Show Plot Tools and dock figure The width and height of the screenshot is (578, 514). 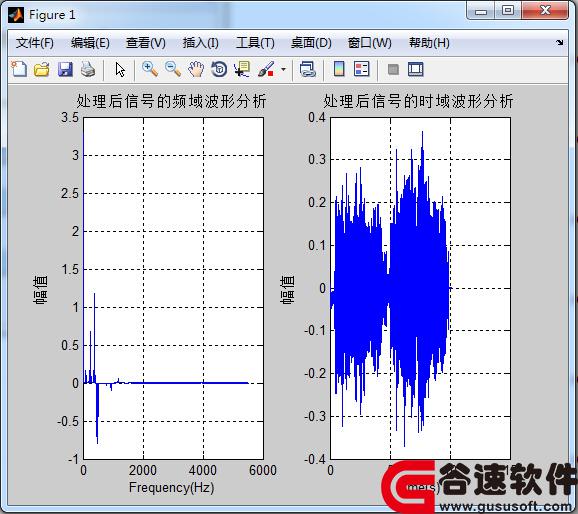(x=416, y=69)
